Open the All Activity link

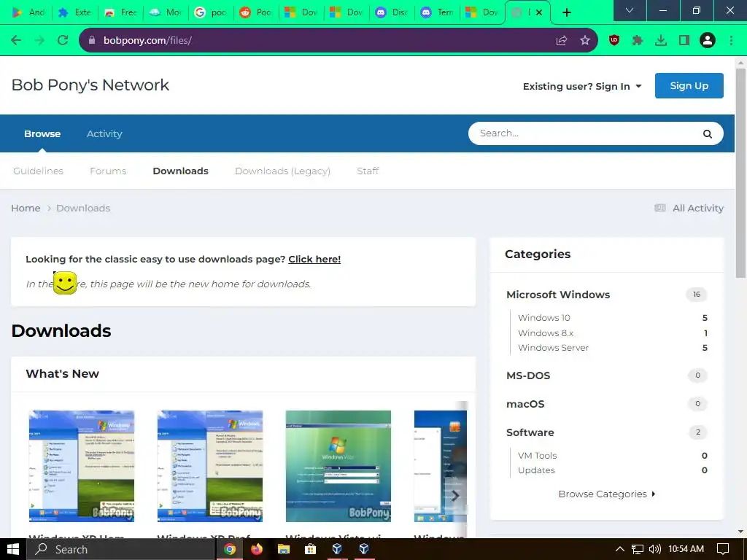click(x=698, y=208)
